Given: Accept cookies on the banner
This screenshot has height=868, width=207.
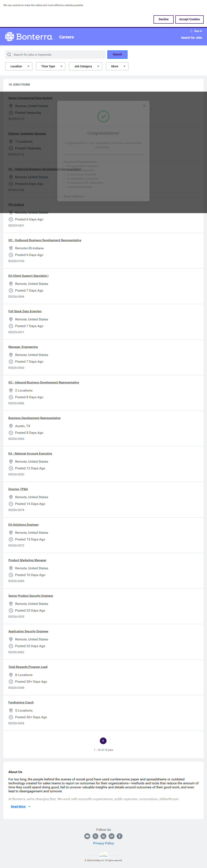Looking at the screenshot, I should pyautogui.click(x=189, y=19).
